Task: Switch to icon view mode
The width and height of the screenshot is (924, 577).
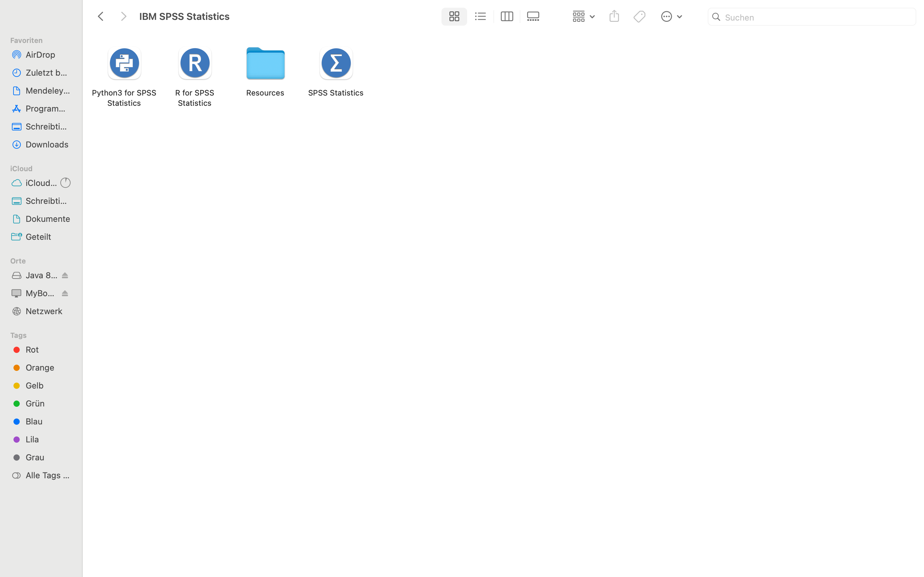Action: coord(454,16)
